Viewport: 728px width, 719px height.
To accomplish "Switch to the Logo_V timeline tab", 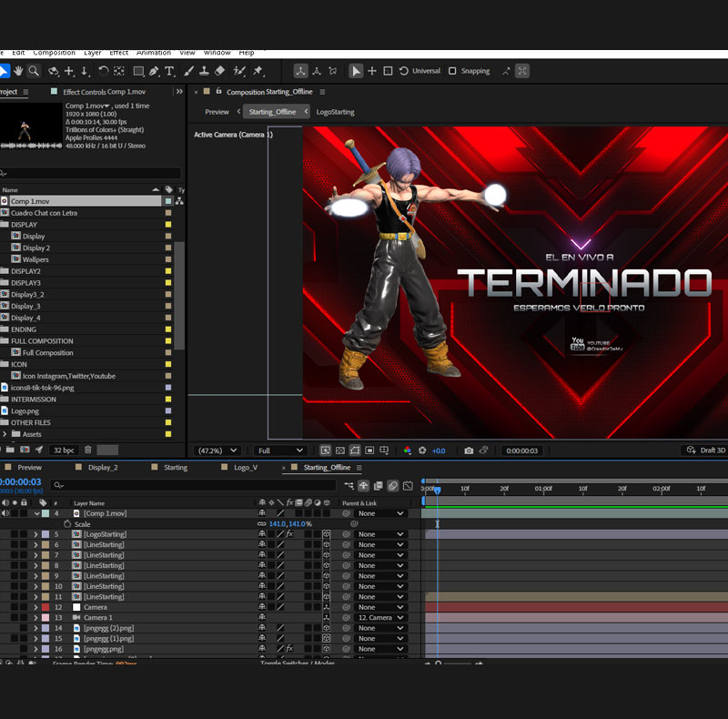I will [x=245, y=467].
